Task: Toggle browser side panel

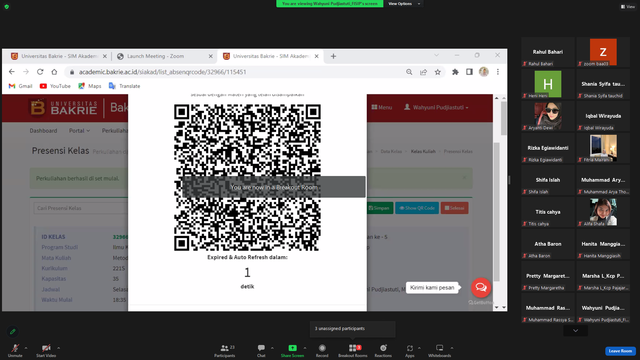Action: (x=469, y=72)
